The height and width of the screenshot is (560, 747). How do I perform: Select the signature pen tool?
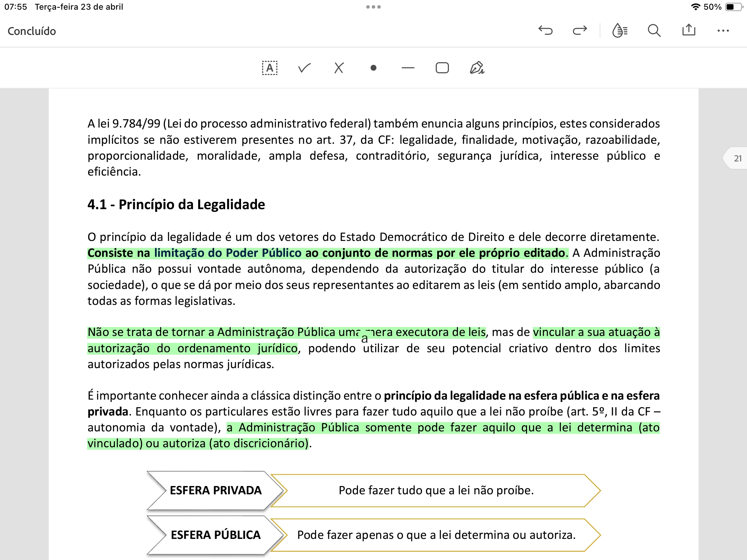(477, 68)
